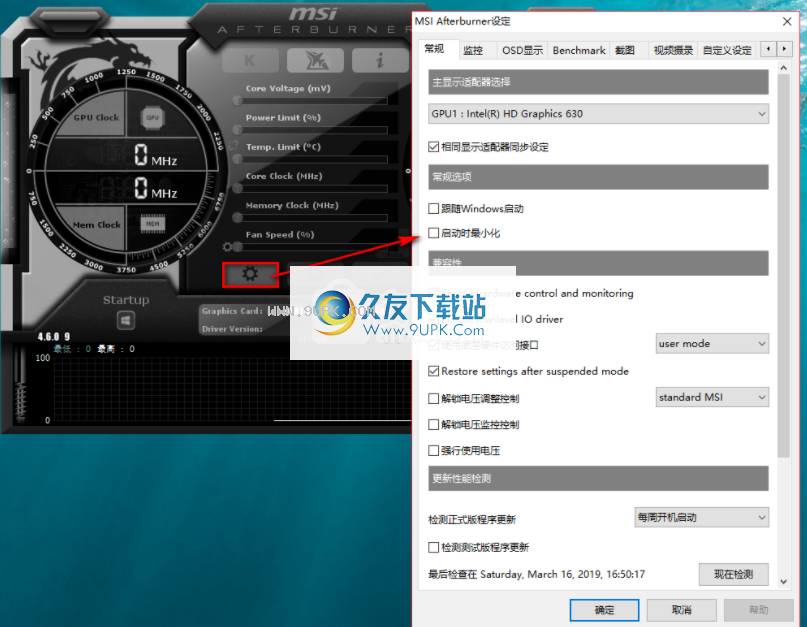Click the scrollbar down arrow in settings
This screenshot has width=807, height=627.
click(x=783, y=582)
